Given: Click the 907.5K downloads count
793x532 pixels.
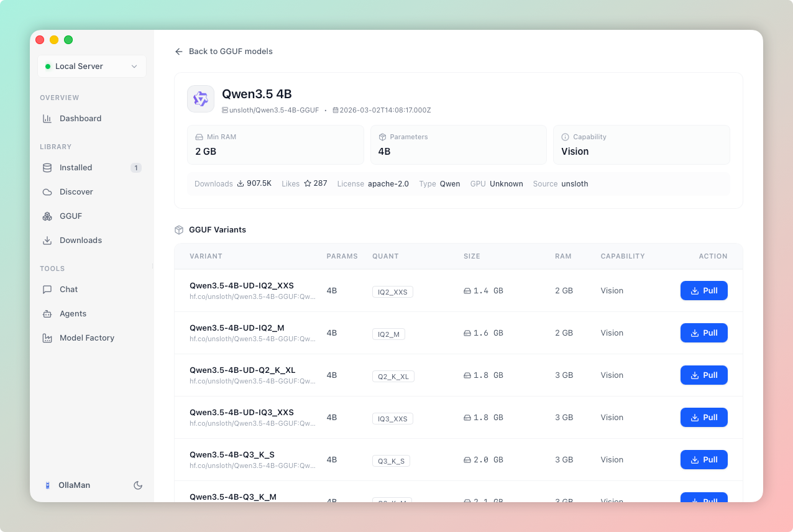Looking at the screenshot, I should click(259, 183).
